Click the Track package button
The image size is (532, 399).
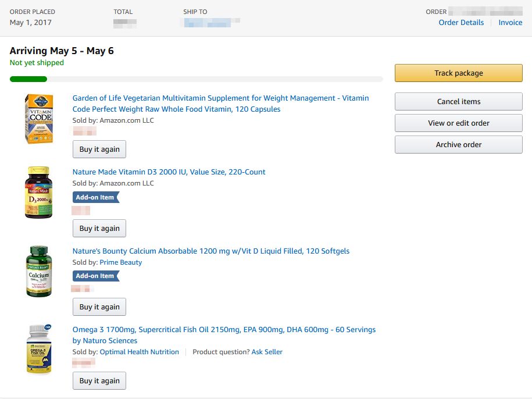coord(458,73)
